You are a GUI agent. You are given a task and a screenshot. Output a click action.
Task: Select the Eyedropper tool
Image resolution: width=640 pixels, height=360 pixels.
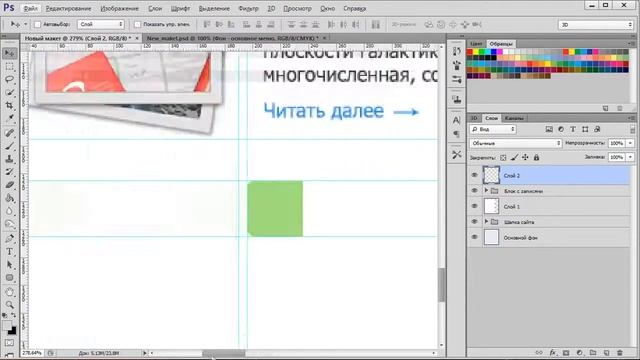9,118
